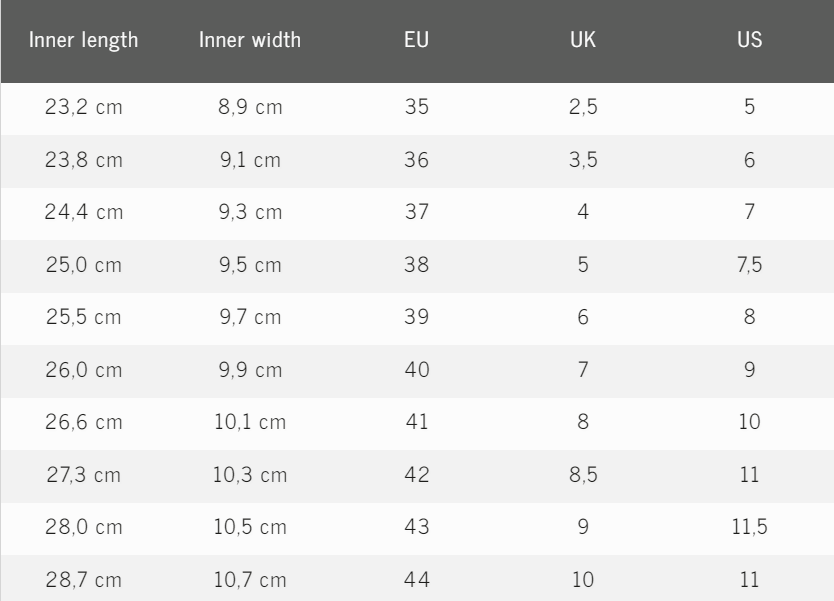Select the UK size 8,5 cell
The height and width of the screenshot is (601, 834).
tap(583, 474)
